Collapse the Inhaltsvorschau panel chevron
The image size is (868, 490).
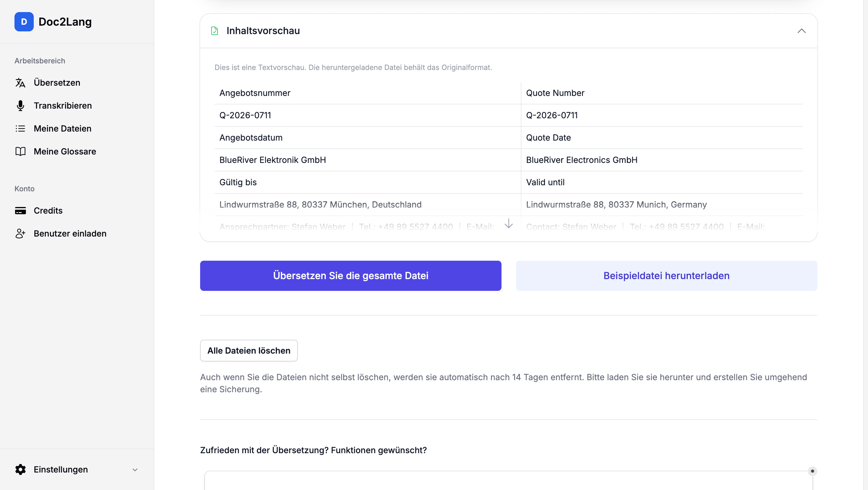tap(802, 31)
